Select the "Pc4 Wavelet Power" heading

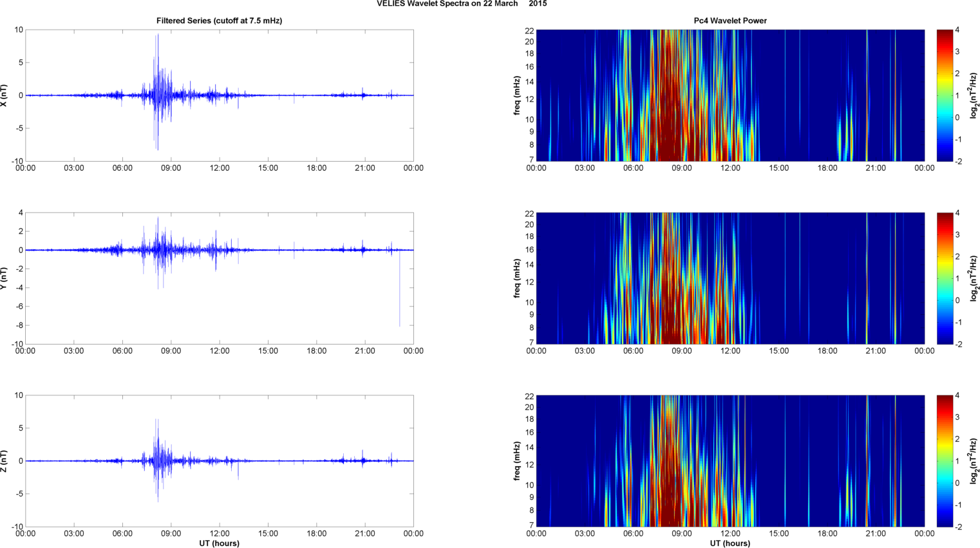[x=730, y=21]
